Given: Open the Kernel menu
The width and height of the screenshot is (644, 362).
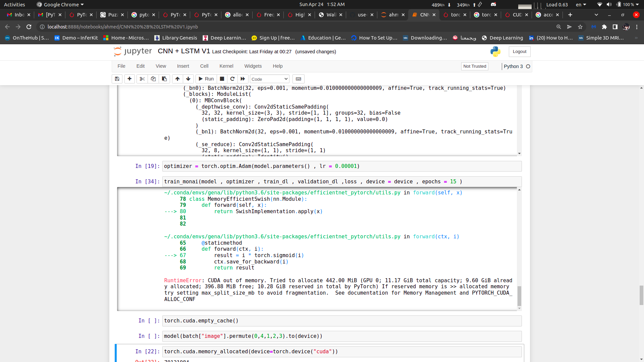Looking at the screenshot, I should [226, 66].
